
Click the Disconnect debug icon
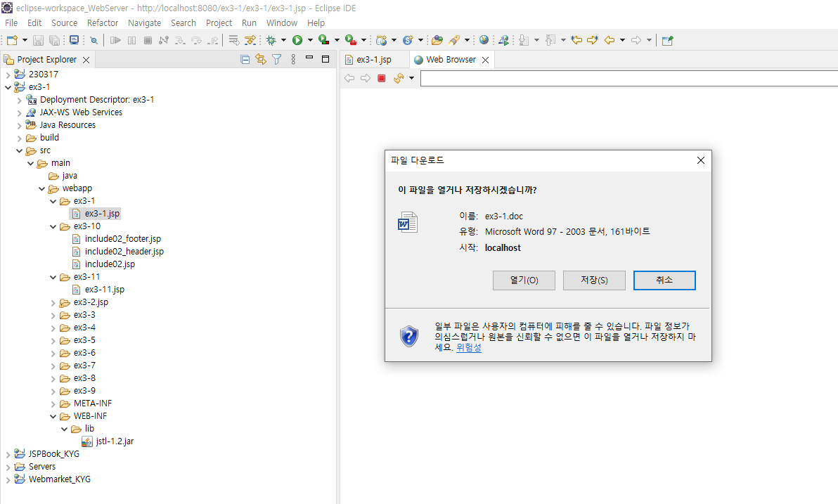164,40
